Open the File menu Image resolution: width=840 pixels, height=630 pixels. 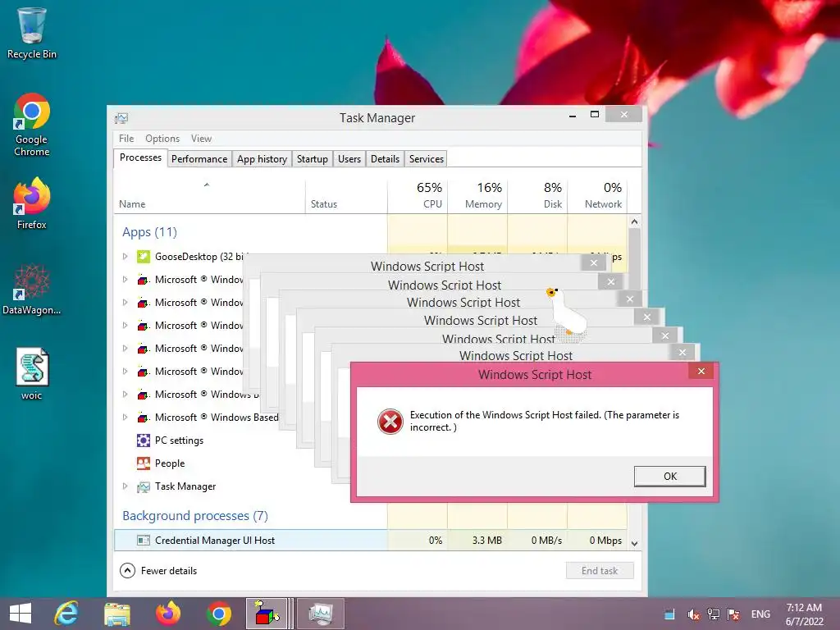126,138
